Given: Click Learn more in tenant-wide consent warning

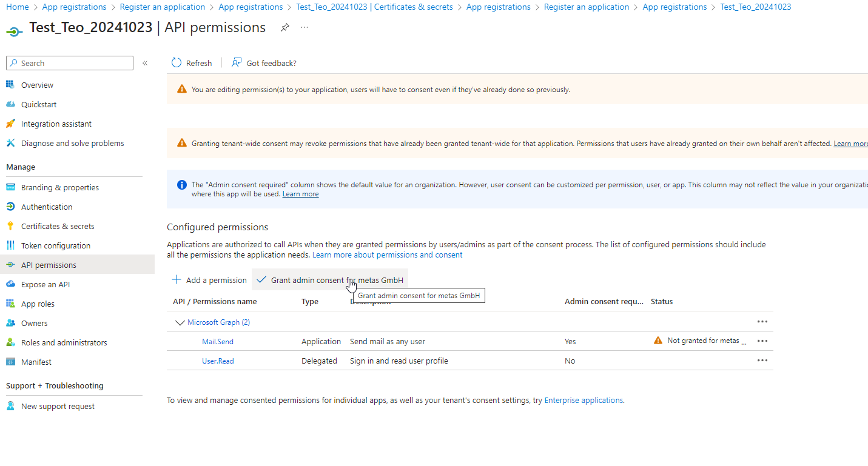Looking at the screenshot, I should [850, 144].
